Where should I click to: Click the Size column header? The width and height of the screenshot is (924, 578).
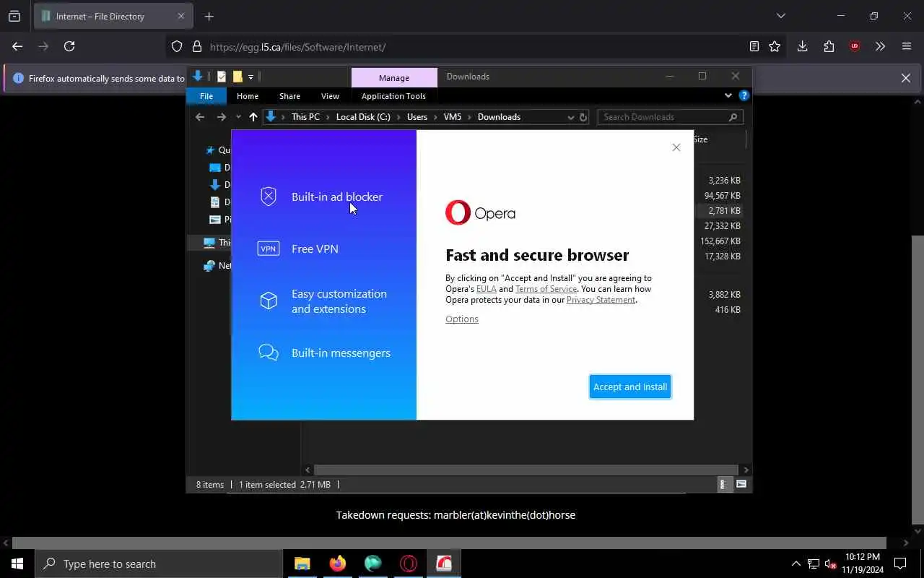click(x=701, y=139)
